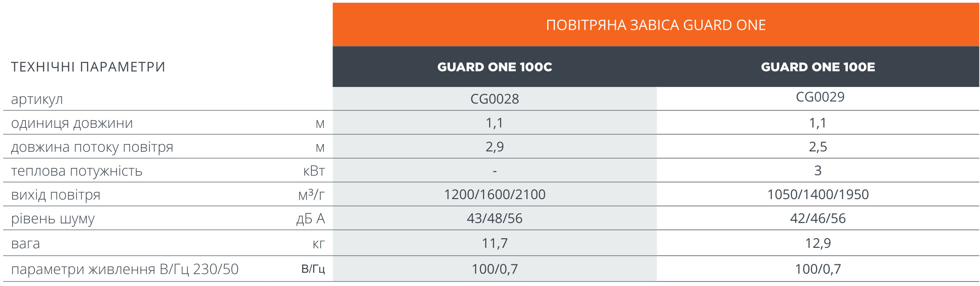
Task: Click the weight value 11,7
Action: [x=495, y=243]
